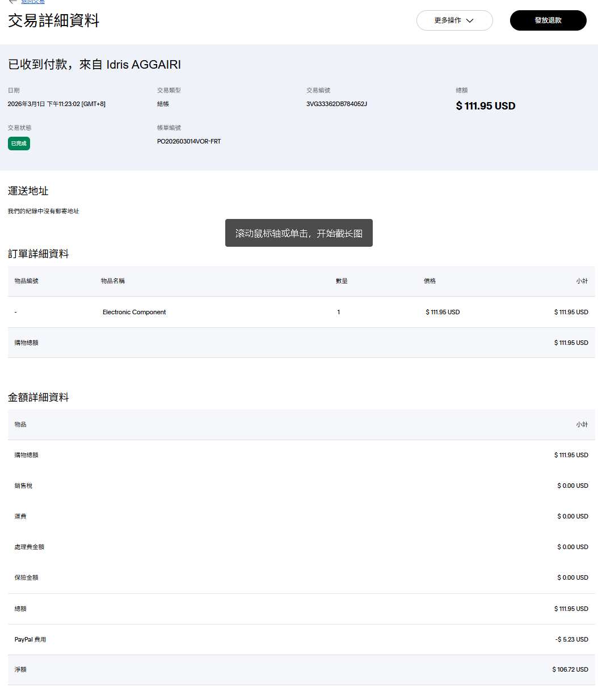Click the 物品名稱 column header
The image size is (598, 700).
click(x=112, y=281)
